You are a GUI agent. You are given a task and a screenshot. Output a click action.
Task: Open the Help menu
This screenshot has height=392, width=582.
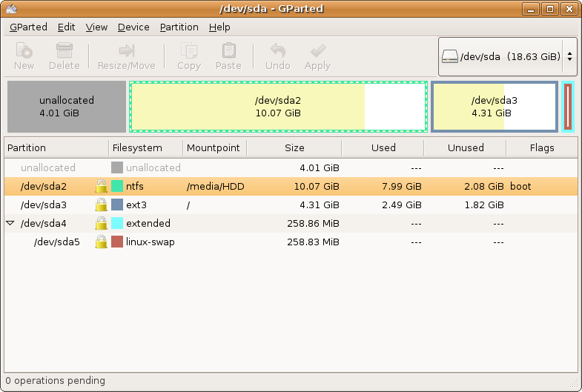point(219,27)
